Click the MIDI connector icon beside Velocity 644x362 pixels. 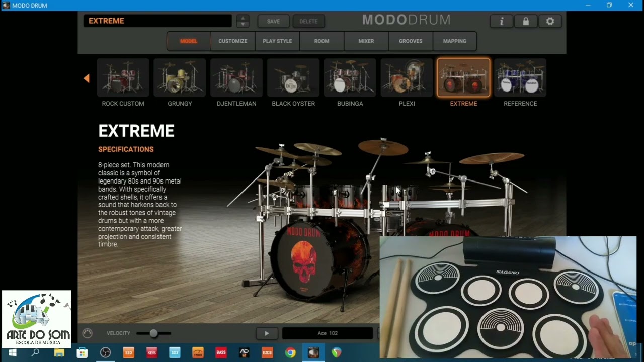tap(87, 333)
